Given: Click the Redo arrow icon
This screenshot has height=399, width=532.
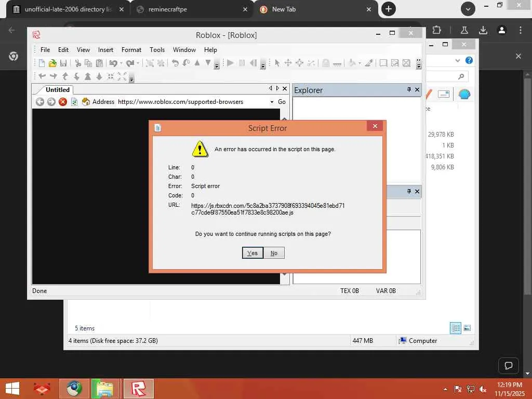Looking at the screenshot, I should tap(130, 63).
